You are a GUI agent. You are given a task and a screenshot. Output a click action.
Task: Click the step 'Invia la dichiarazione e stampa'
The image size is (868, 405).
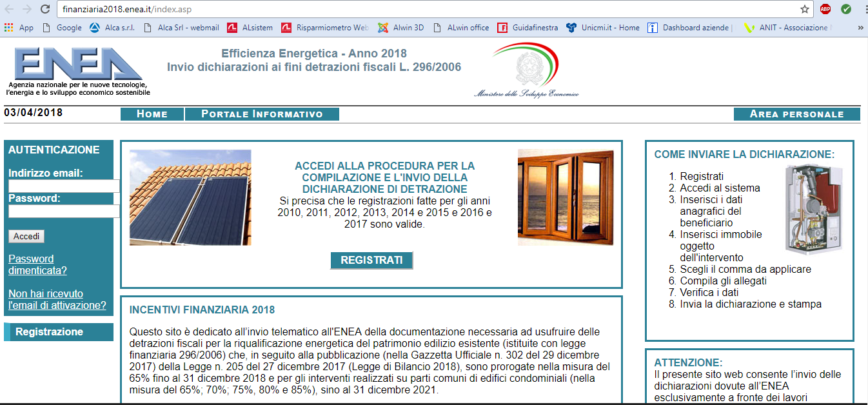click(x=751, y=304)
